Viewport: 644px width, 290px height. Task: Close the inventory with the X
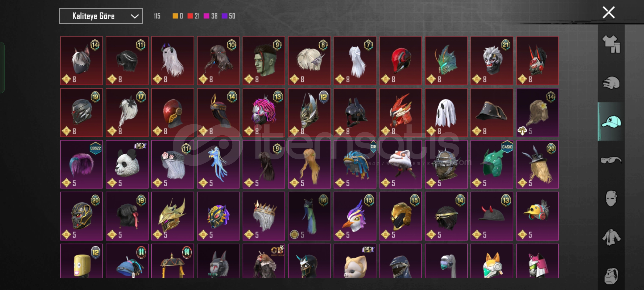[609, 12]
